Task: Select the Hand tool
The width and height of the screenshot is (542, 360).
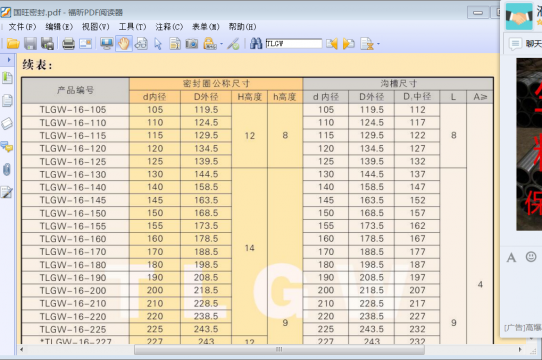Action: 124,44
